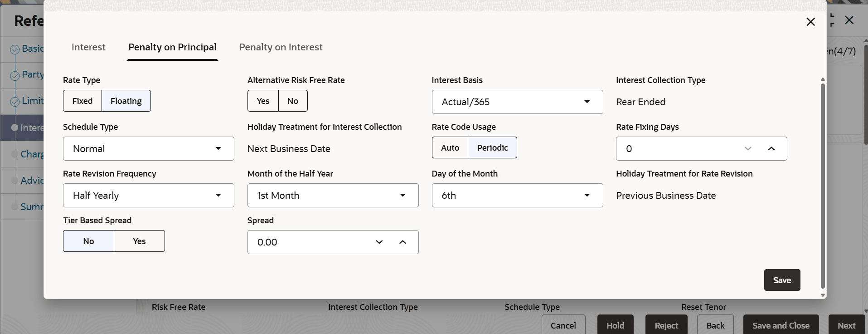
Task: Open Month of the Half Year dropdown
Action: click(333, 195)
